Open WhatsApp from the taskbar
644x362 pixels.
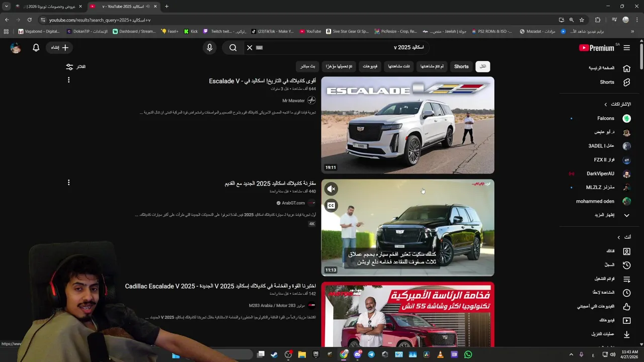point(468,354)
